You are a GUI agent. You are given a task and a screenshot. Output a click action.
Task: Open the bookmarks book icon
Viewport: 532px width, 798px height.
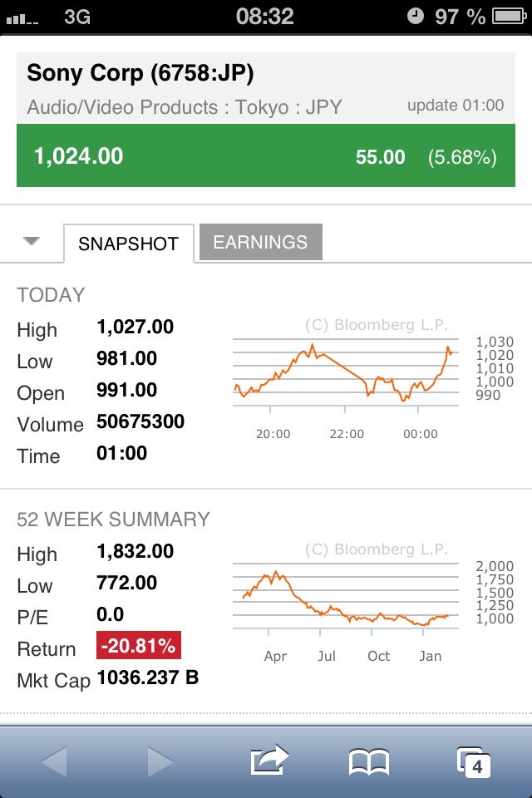tap(368, 761)
